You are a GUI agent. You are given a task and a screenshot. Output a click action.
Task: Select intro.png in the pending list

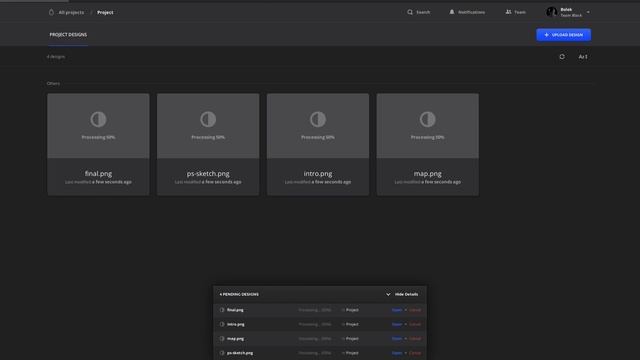pos(236,324)
